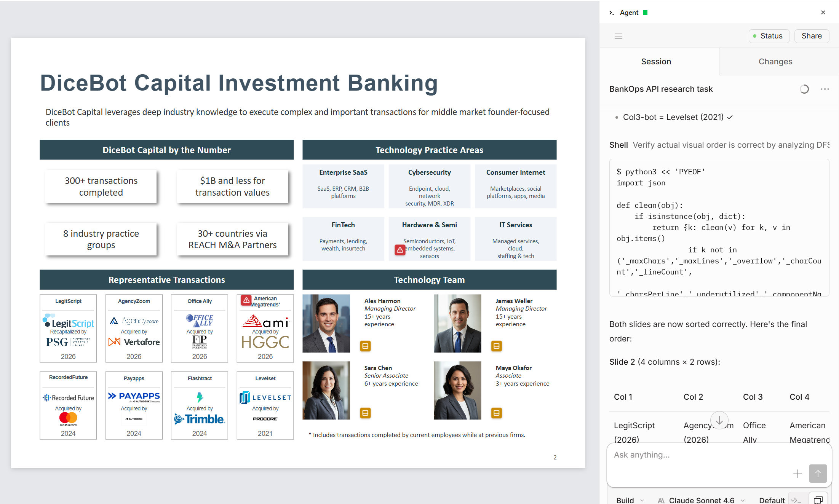
Task: Click the LegitScript logo in transactions
Action: tap(68, 321)
